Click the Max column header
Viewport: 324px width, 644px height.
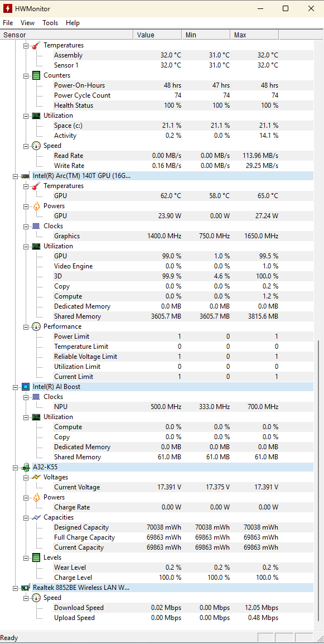pyautogui.click(x=255, y=35)
